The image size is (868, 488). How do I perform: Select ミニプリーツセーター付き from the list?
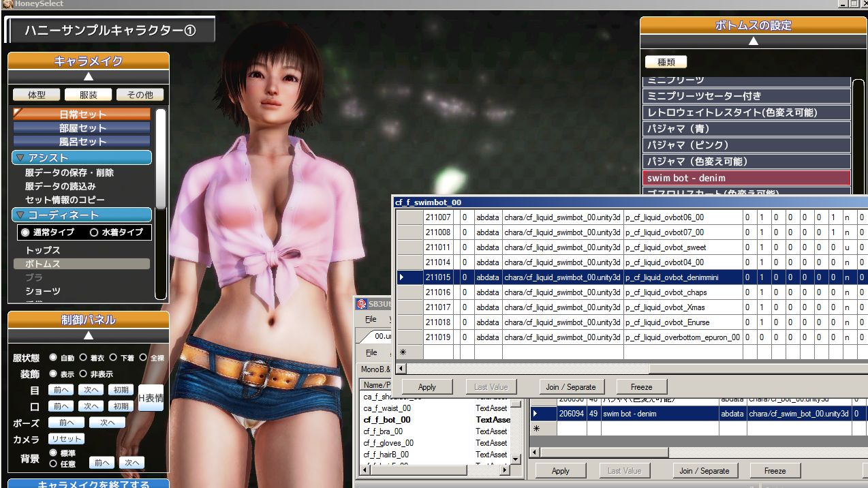click(x=747, y=96)
